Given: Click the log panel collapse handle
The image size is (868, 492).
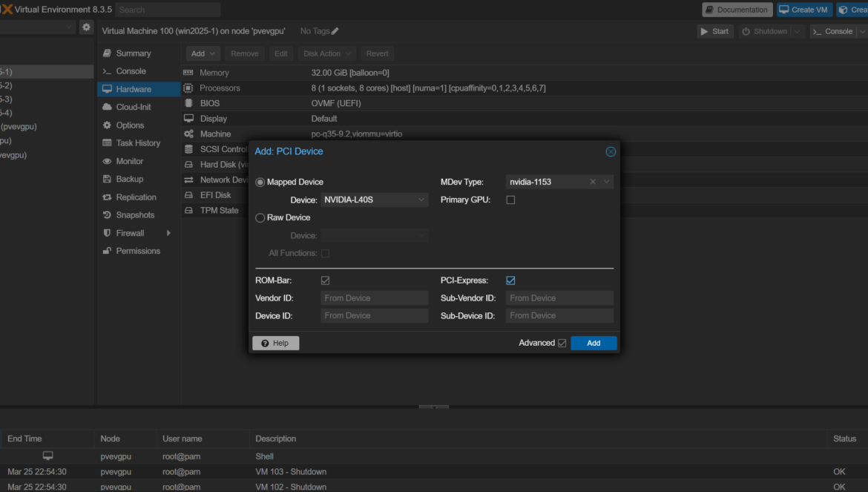Looking at the screenshot, I should (434, 407).
